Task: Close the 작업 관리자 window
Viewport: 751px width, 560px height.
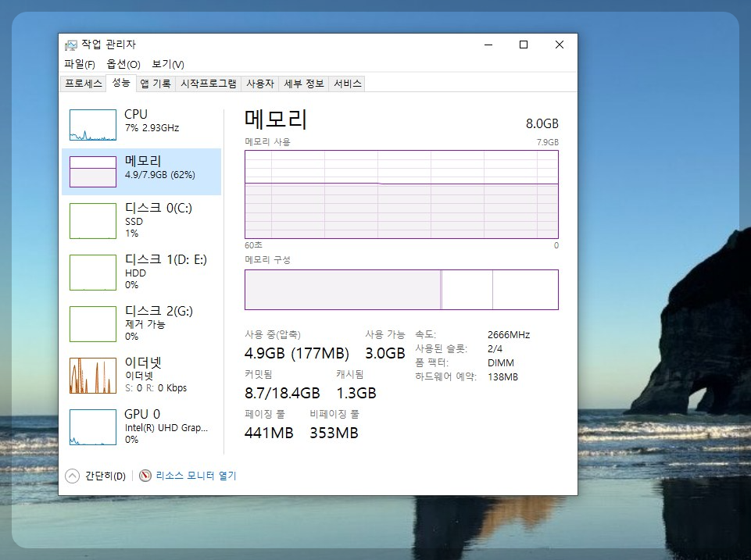Action: click(x=559, y=45)
